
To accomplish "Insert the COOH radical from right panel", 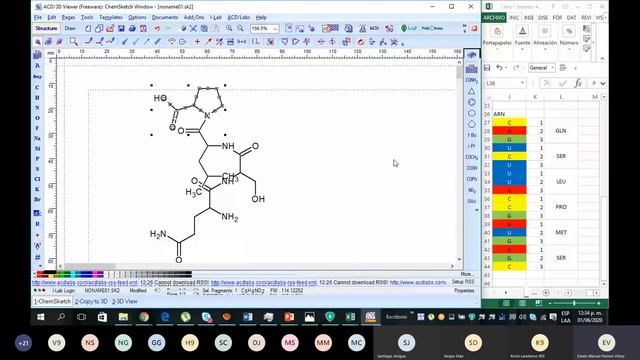I will (x=471, y=168).
